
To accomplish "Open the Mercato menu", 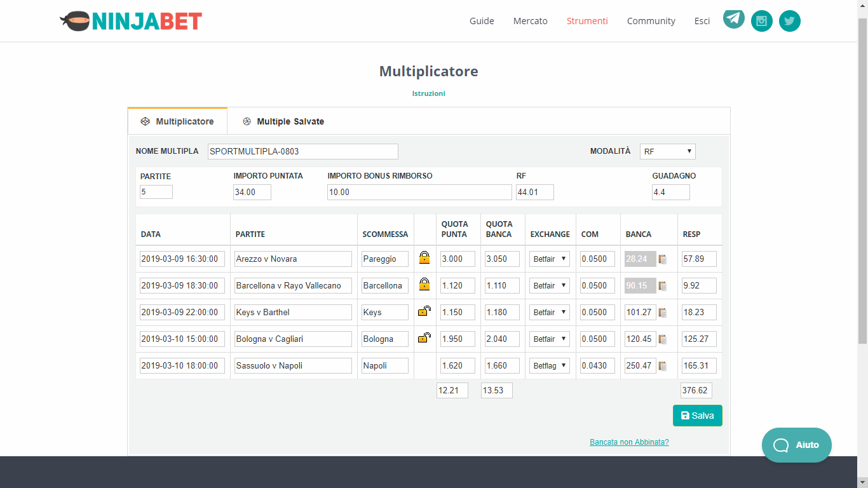I will tap(531, 21).
